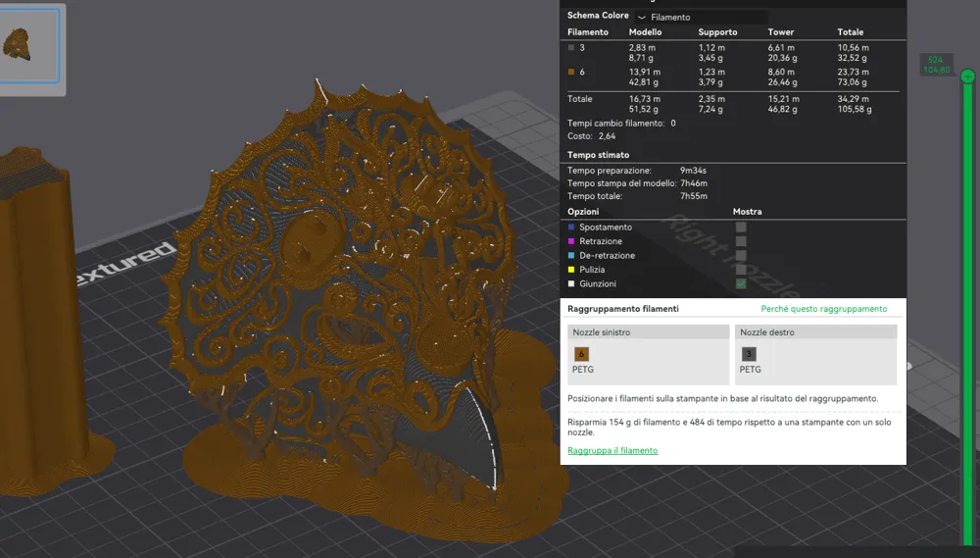Viewport: 980px width, 558px height.
Task: Click the Tempo stampa del modello value 7h46m
Action: [x=694, y=183]
